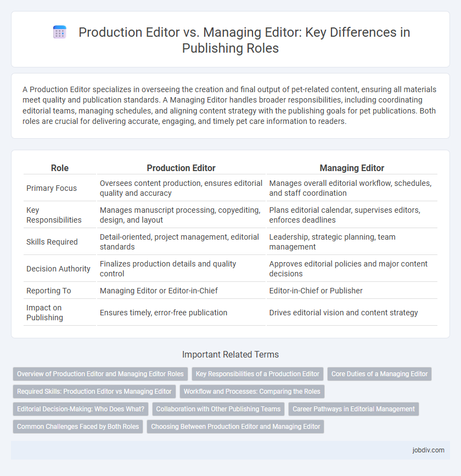The image size is (461, 476).
Task: Click 'Ensures timely, error-free publication' cell
Action: (181, 313)
